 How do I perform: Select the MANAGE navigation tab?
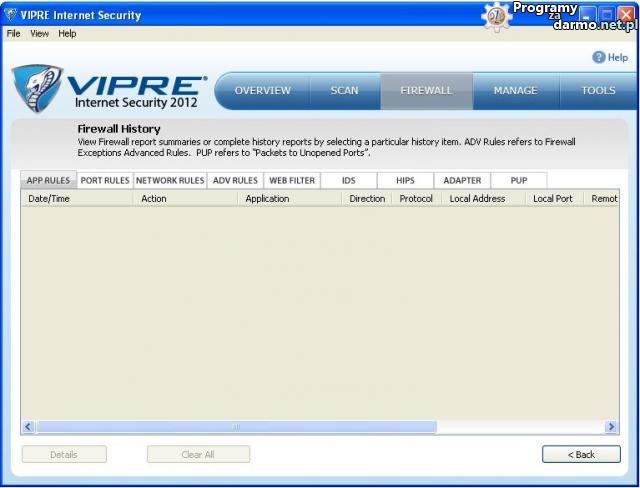(515, 91)
